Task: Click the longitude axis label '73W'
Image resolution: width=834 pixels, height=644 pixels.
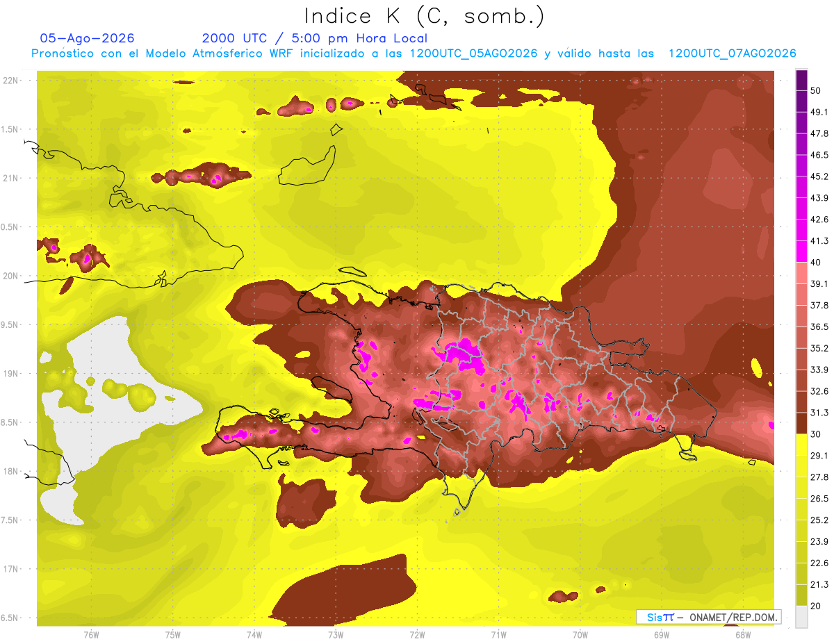Action: point(336,635)
